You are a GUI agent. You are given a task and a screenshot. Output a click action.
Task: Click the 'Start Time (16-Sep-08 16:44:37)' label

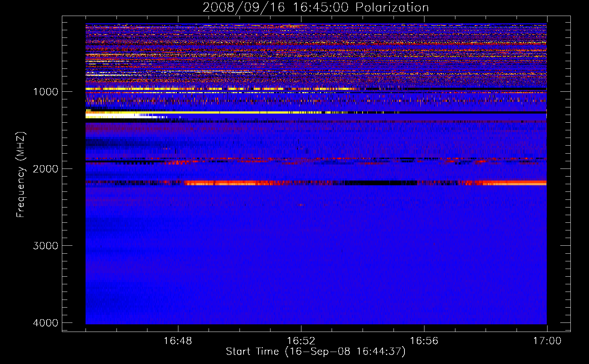316,352
